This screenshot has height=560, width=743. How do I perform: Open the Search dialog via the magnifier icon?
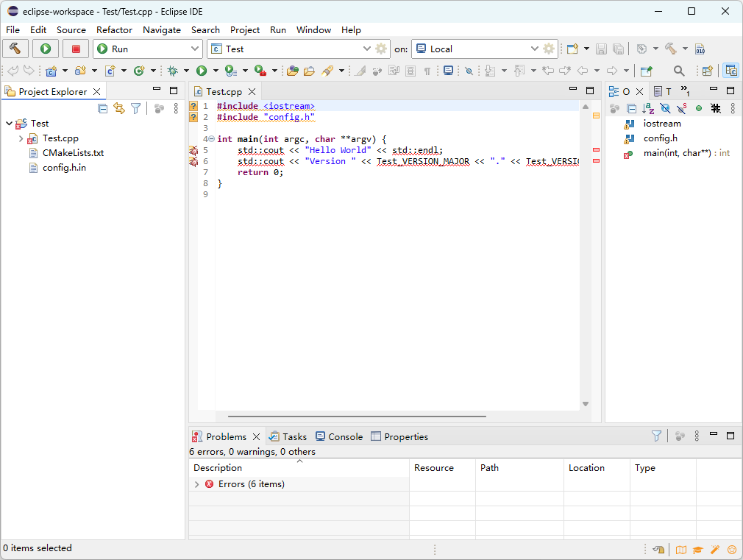[x=678, y=71]
